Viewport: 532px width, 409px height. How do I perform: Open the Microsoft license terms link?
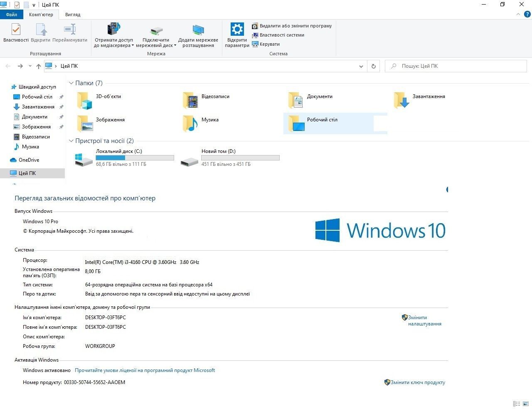(145, 370)
